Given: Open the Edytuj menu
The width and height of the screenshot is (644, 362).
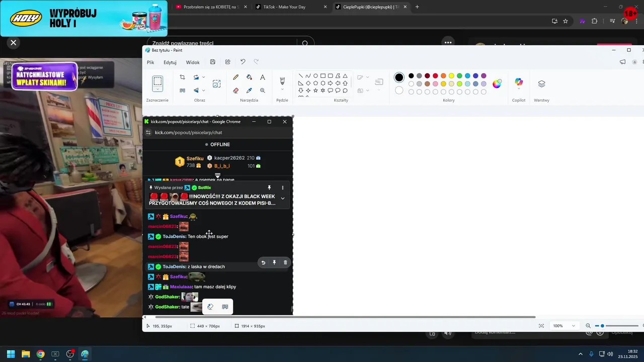Looking at the screenshot, I should (170, 62).
